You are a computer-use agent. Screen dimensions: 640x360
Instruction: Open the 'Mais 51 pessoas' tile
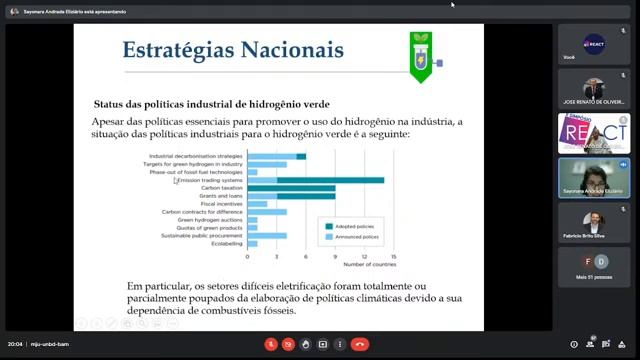pos(594,267)
